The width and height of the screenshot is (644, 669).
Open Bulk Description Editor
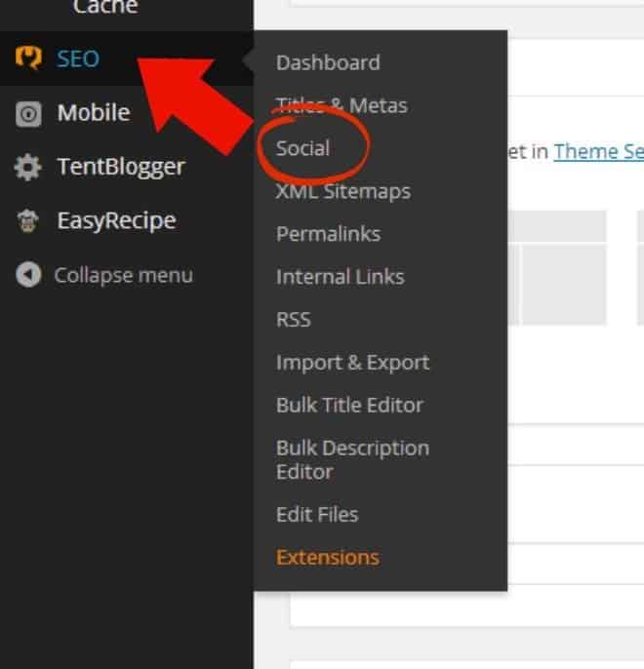[x=352, y=460]
